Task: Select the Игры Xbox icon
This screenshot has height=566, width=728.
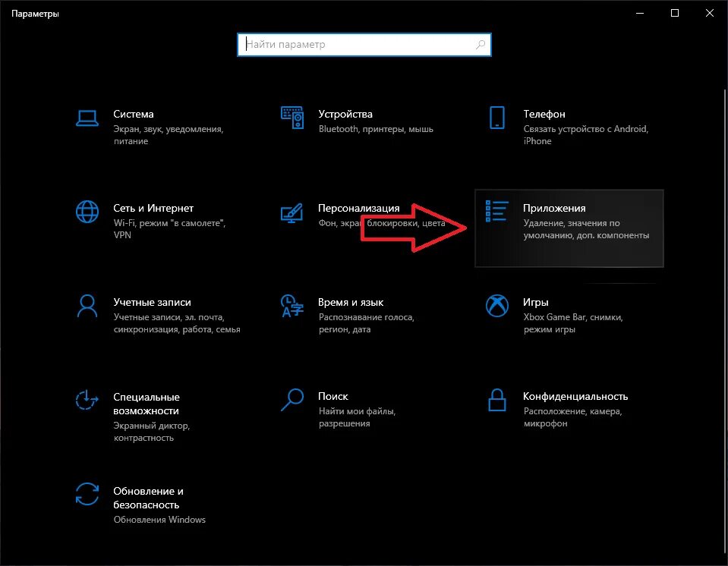Action: pyautogui.click(x=496, y=306)
